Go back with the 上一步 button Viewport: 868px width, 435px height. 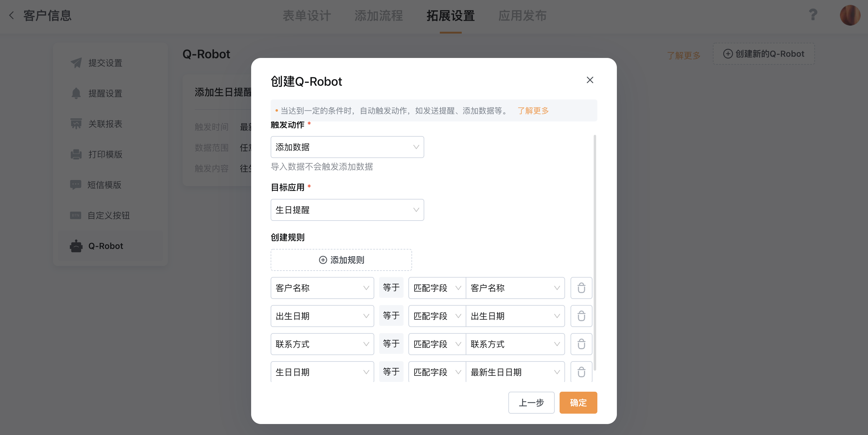[532, 403]
